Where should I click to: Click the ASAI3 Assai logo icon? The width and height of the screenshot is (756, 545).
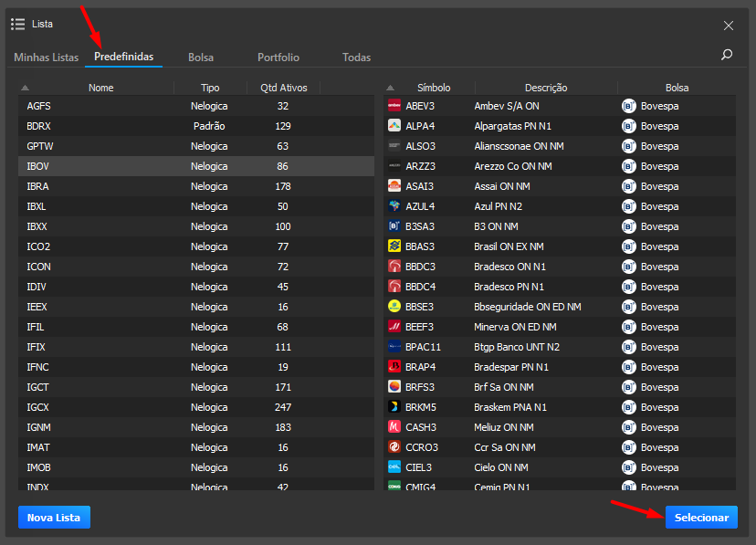(x=394, y=186)
